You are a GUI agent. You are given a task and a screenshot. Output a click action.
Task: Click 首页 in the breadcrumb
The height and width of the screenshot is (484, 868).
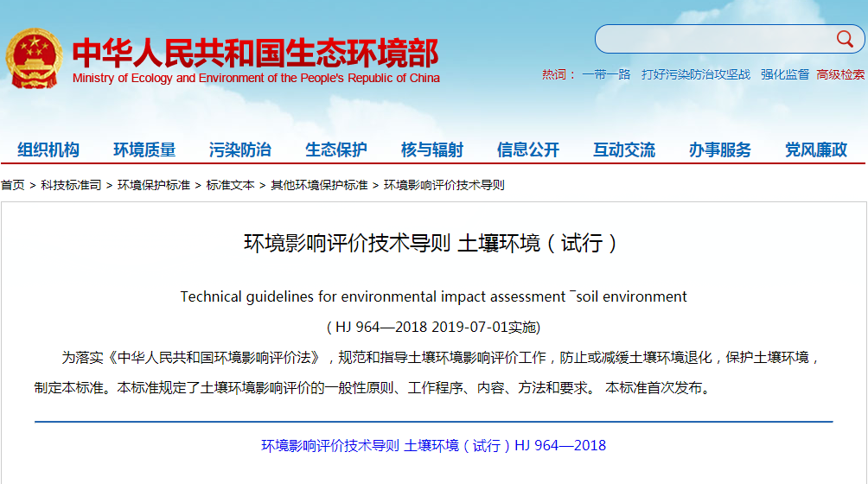13,185
